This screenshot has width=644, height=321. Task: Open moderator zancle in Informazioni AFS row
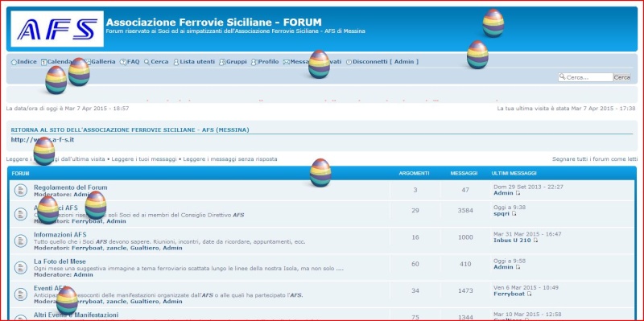[x=116, y=248]
